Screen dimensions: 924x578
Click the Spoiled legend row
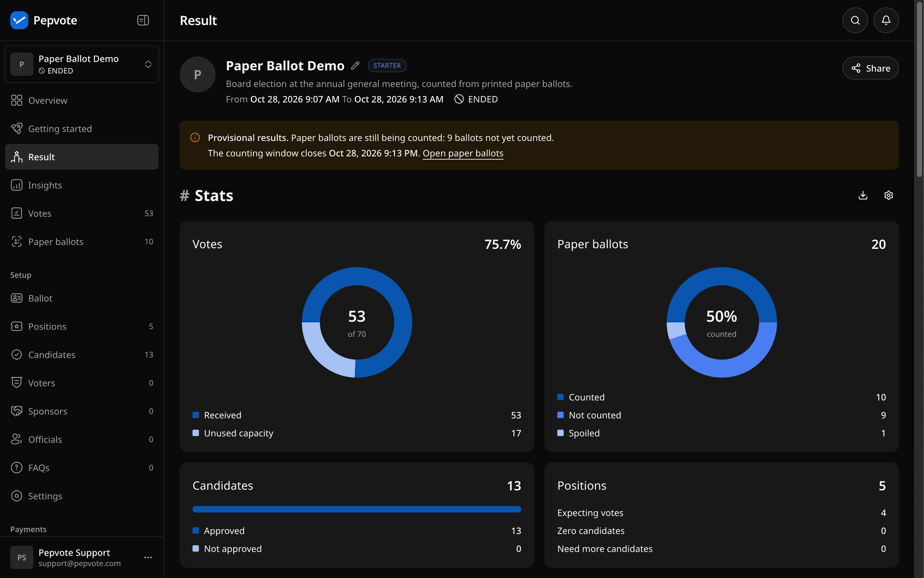pos(721,433)
